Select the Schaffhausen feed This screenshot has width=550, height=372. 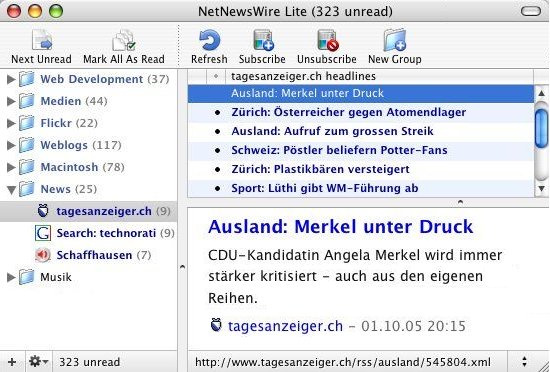pos(93,255)
